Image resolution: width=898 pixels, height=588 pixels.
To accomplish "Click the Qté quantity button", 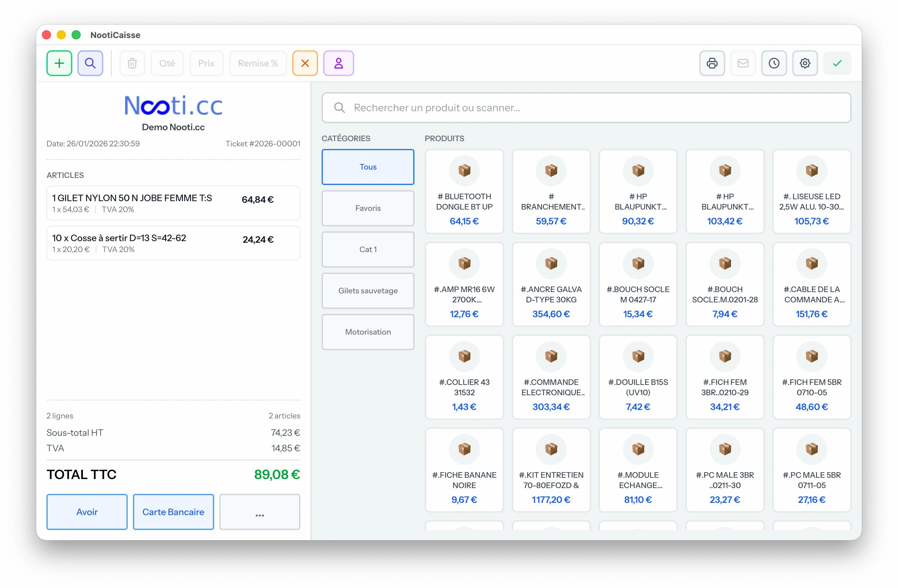I will (x=167, y=63).
